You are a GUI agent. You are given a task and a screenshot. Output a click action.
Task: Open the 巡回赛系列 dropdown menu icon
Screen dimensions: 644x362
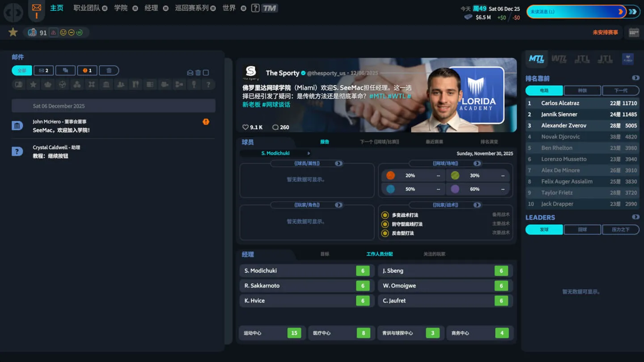[x=213, y=8]
